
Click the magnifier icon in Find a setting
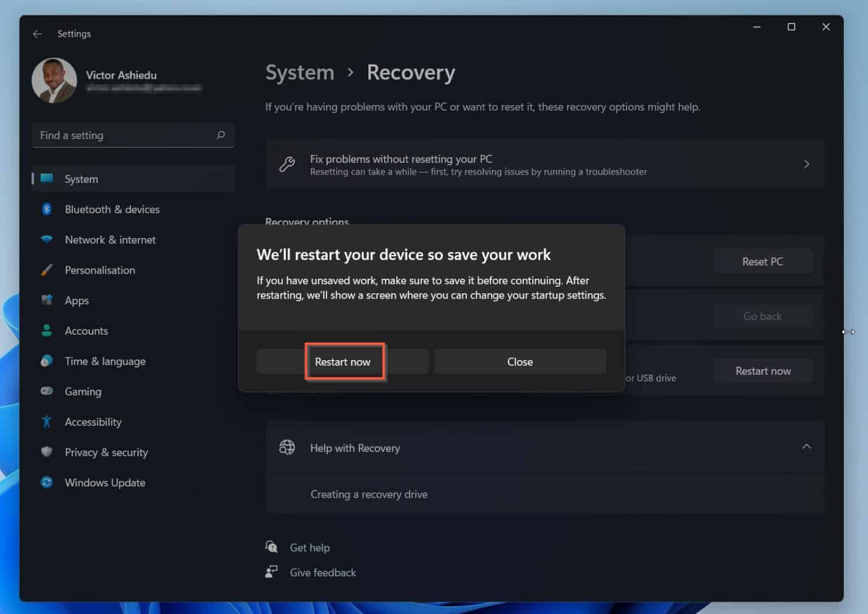[220, 135]
